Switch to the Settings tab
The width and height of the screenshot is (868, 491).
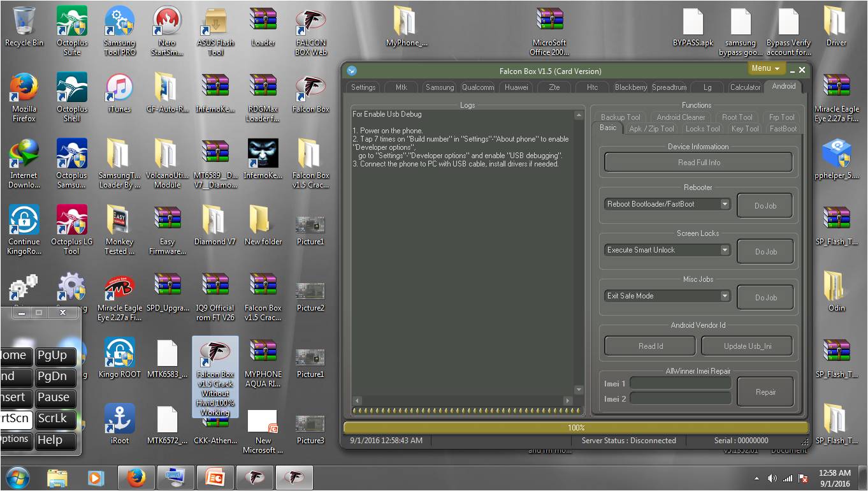363,87
